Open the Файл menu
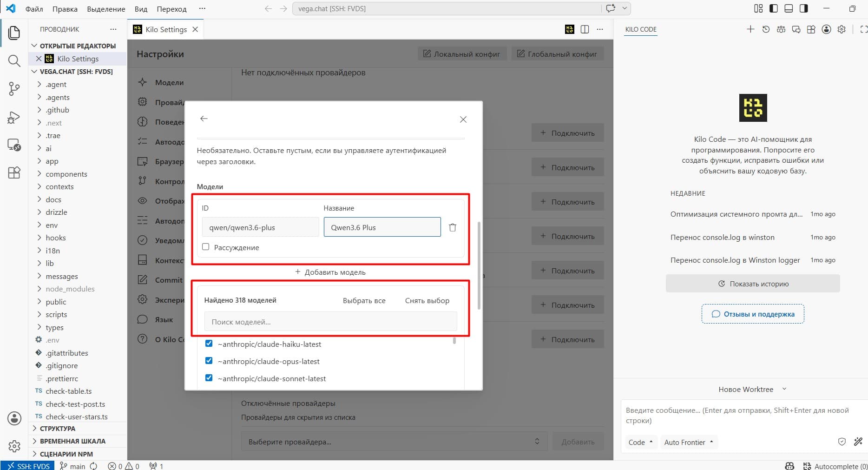Screen dimensions: 868x470 [x=34, y=9]
